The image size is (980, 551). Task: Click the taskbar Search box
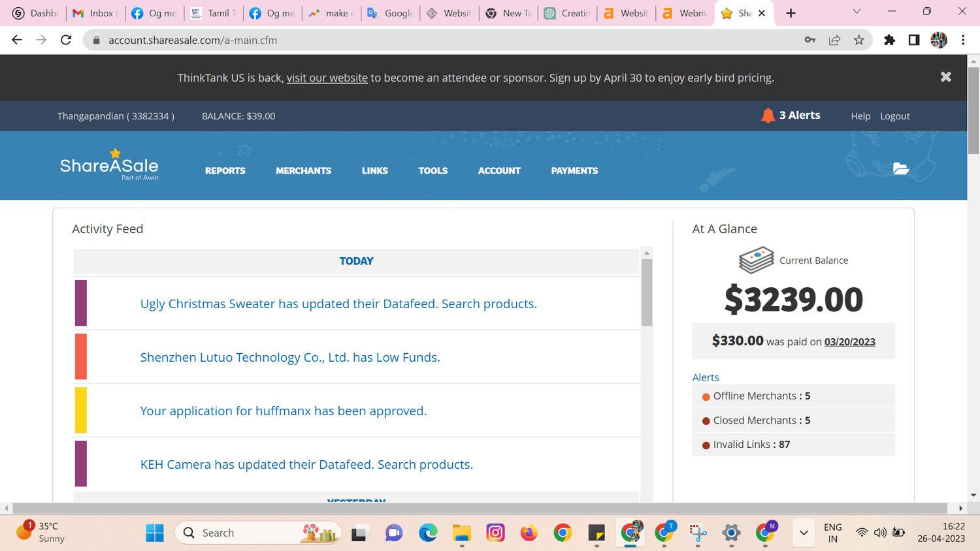click(258, 533)
